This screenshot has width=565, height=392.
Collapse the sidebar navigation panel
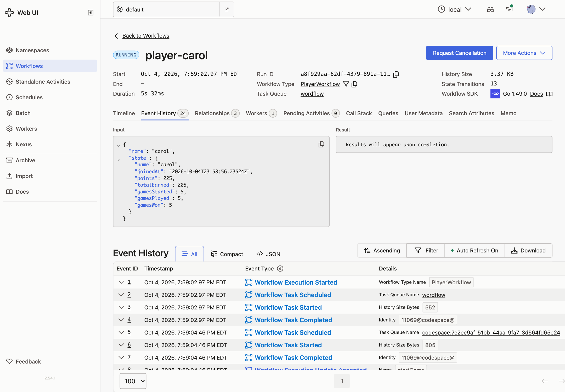(91, 13)
